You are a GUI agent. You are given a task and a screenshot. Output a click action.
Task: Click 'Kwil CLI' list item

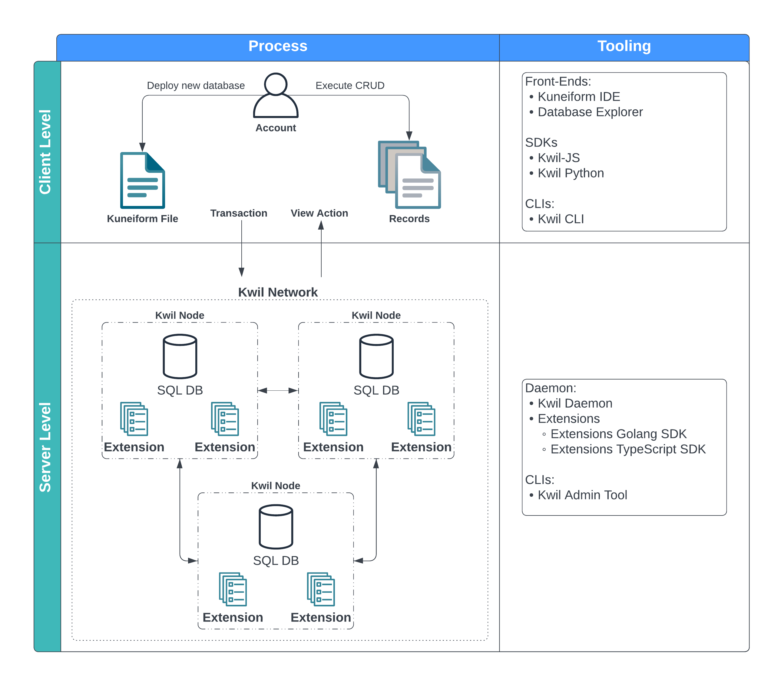(561, 219)
